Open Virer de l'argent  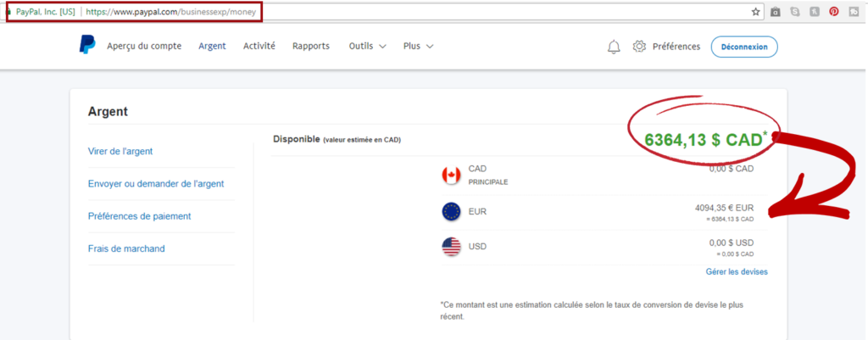[x=120, y=151]
